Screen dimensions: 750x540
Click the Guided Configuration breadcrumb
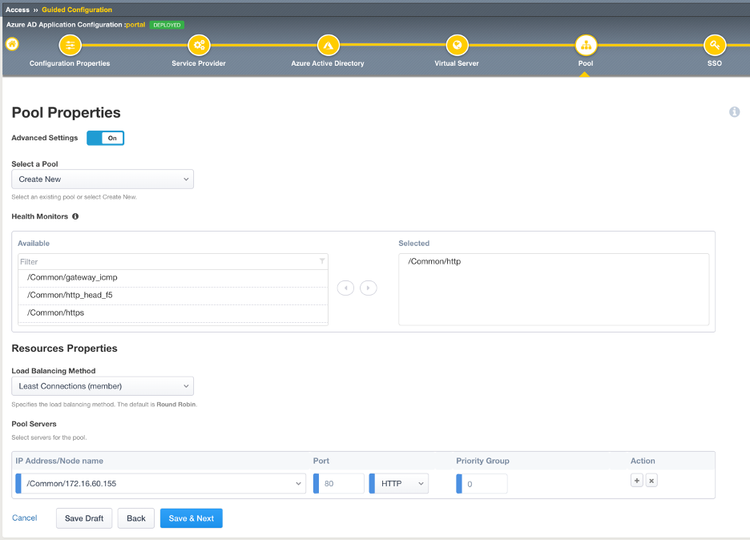coord(77,9)
